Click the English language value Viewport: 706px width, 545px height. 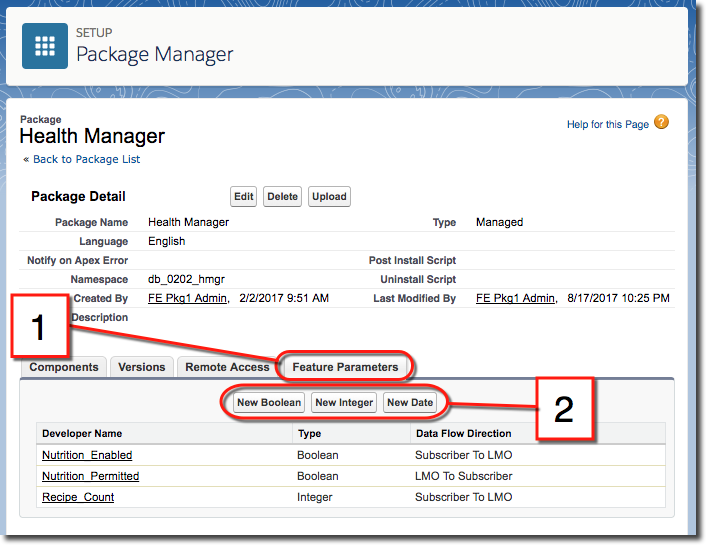pyautogui.click(x=167, y=241)
